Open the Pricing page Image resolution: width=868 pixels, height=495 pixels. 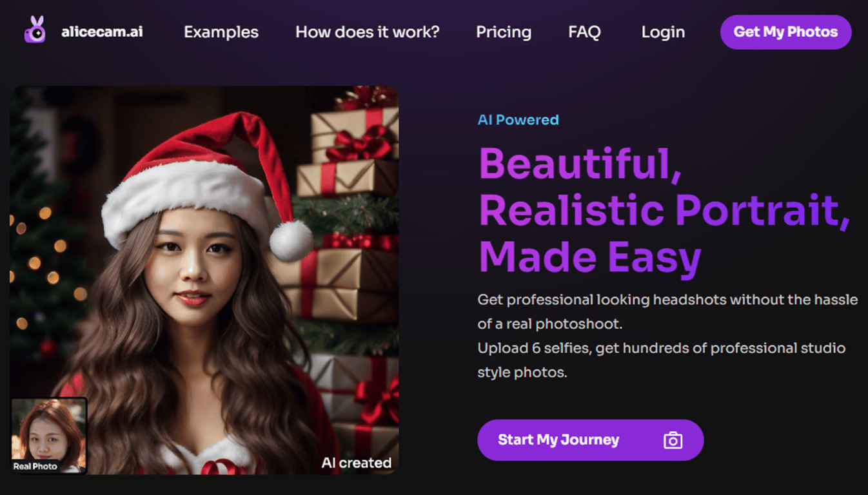(504, 32)
